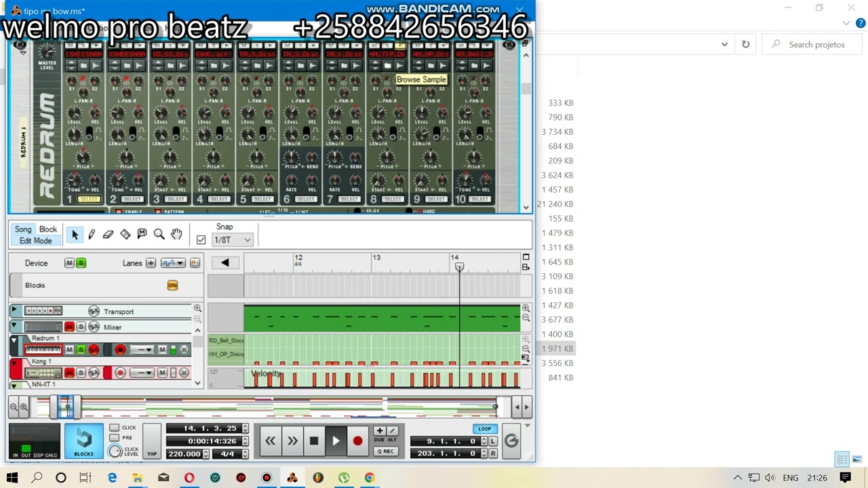Image resolution: width=868 pixels, height=488 pixels.
Task: Toggle PRE count-in checkbox
Action: (x=114, y=438)
